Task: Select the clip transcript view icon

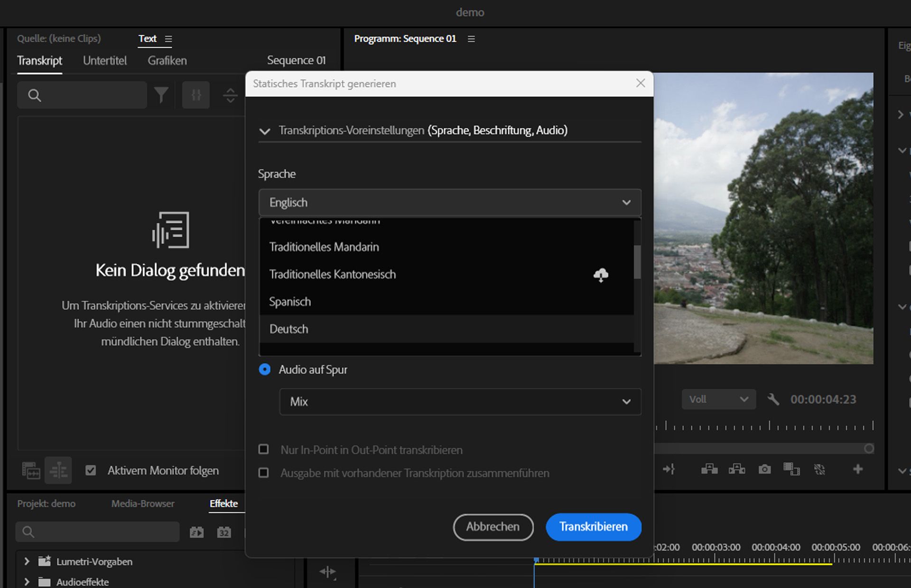Action: coord(31,470)
